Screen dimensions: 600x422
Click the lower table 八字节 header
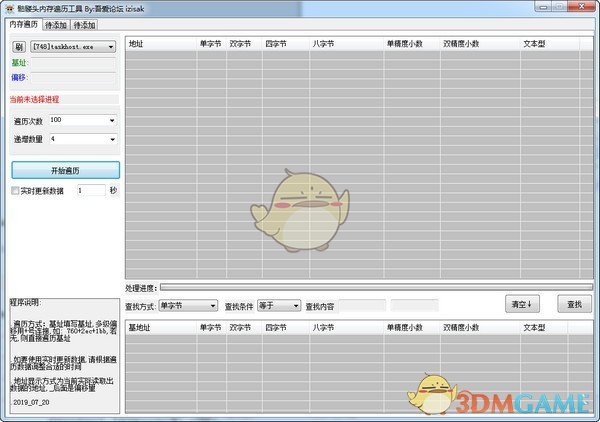[346, 328]
